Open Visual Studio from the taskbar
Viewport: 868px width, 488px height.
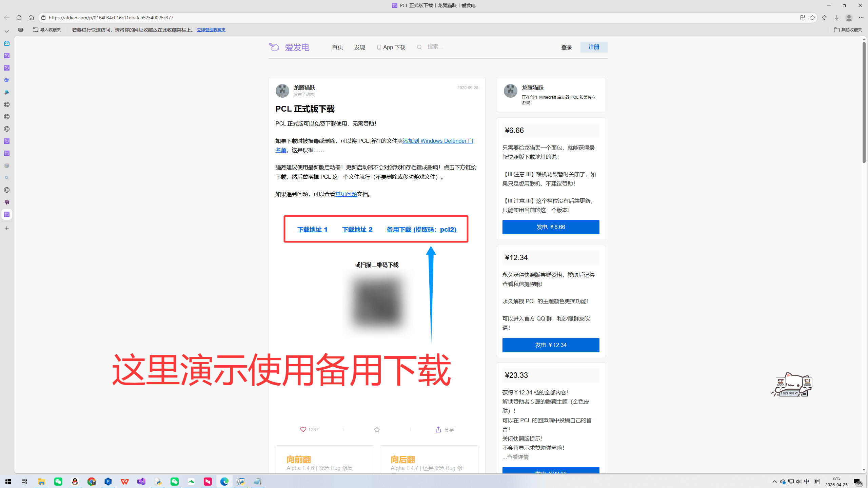[x=141, y=482]
